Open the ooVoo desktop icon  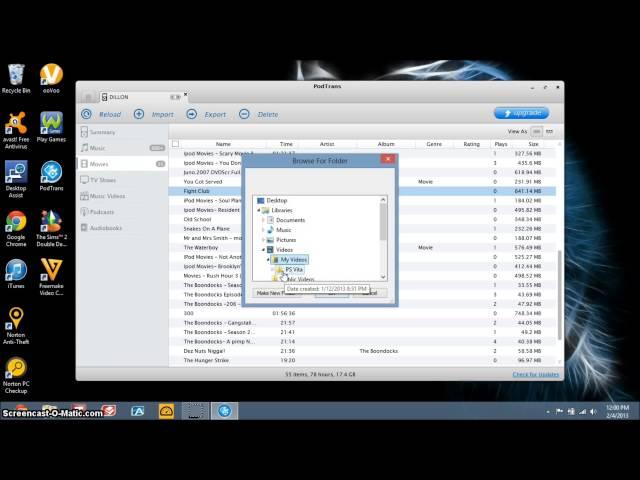click(51, 79)
